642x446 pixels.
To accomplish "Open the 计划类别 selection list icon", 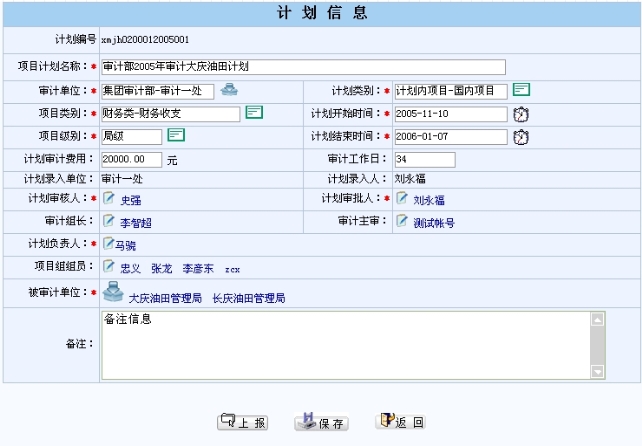I will 521,90.
